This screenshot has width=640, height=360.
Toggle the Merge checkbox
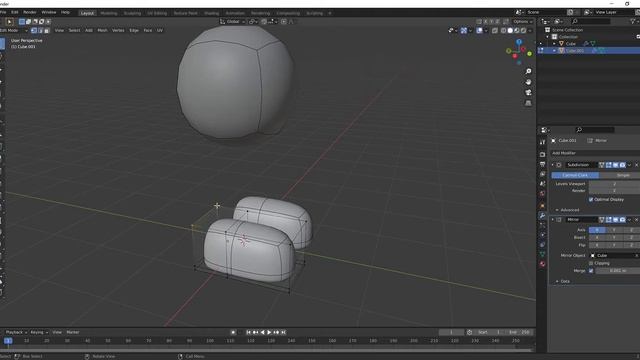(591, 271)
